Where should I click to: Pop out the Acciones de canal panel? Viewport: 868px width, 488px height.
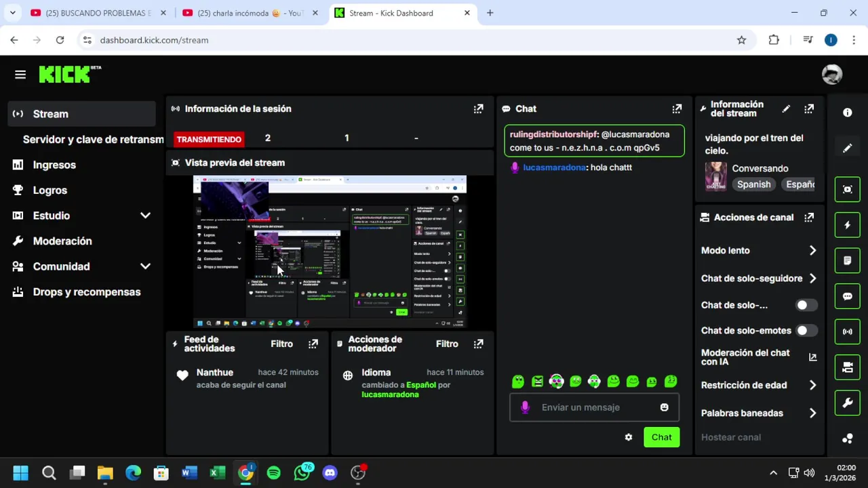pyautogui.click(x=809, y=218)
